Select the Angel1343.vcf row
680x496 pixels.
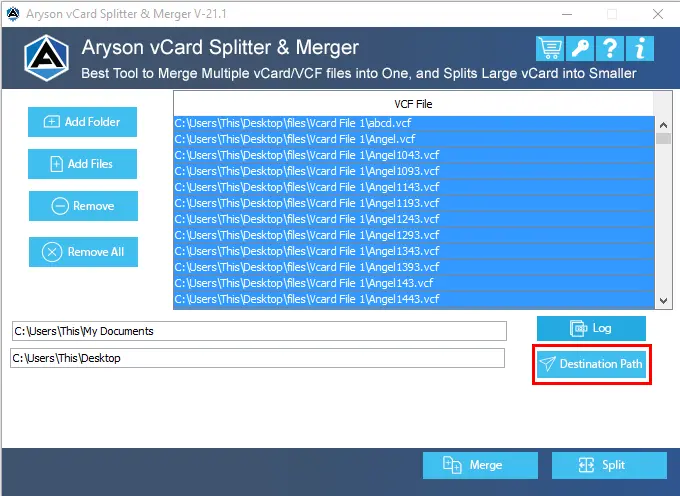414,251
